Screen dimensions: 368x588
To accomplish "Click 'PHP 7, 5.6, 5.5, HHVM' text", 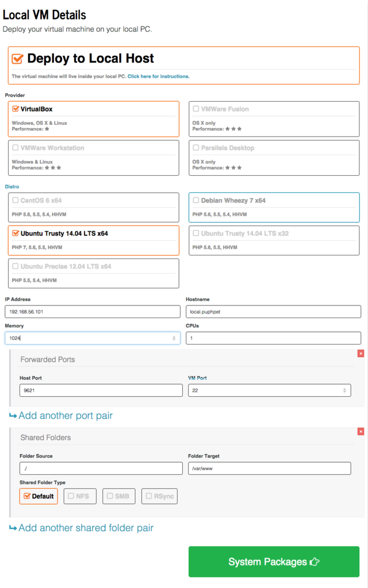I will point(37,247).
